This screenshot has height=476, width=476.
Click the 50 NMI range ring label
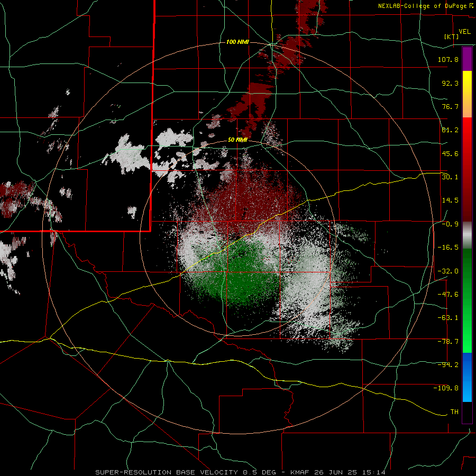click(x=237, y=140)
